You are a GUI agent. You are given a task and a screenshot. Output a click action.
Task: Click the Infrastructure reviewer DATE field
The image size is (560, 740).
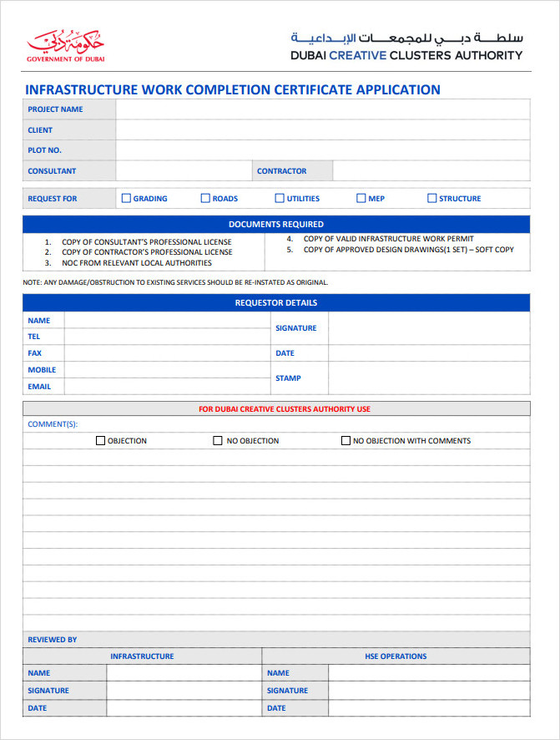point(184,708)
